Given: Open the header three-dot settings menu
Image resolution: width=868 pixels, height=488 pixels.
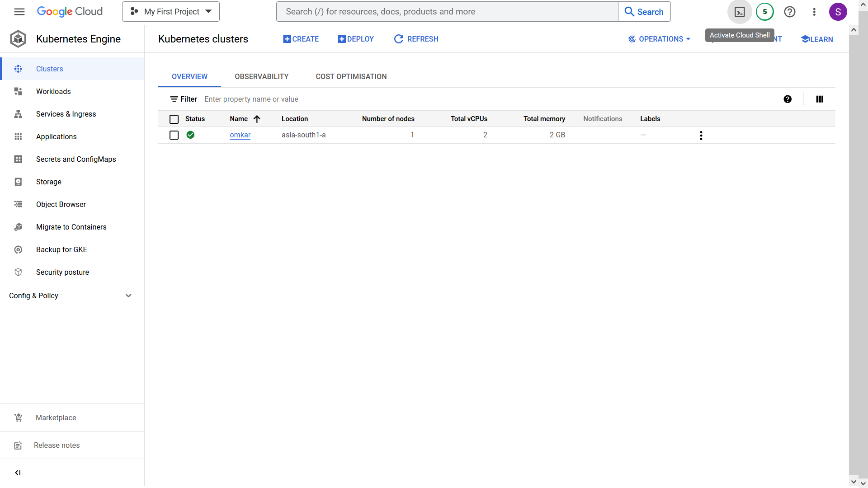Looking at the screenshot, I should point(814,12).
